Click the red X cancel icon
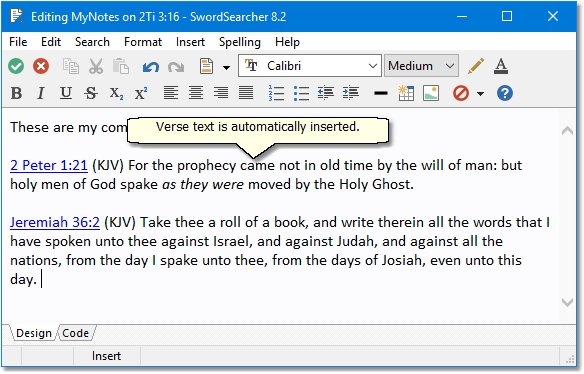Screen dimensions: 584x374 (x=41, y=66)
